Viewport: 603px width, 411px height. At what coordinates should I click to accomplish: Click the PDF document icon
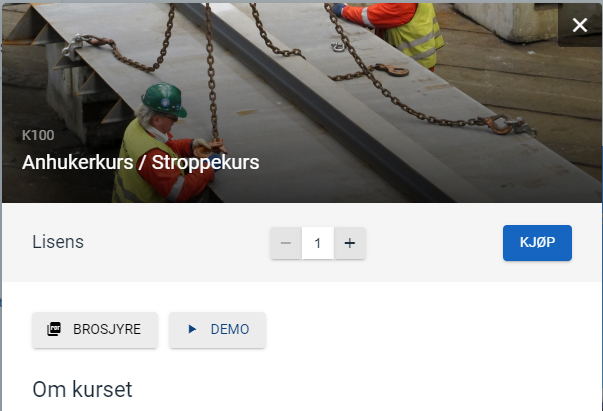click(54, 329)
